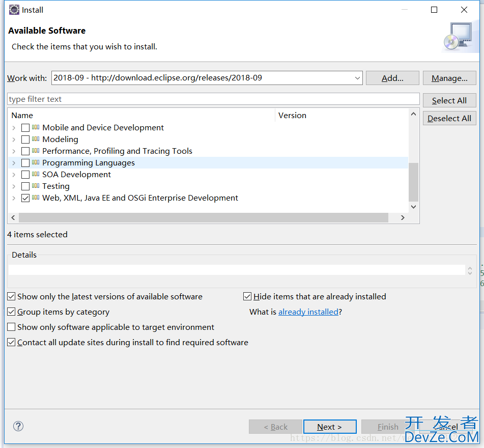Viewport: 484px width, 448px height.
Task: Click the Details box scroll stepper
Action: pyautogui.click(x=470, y=271)
